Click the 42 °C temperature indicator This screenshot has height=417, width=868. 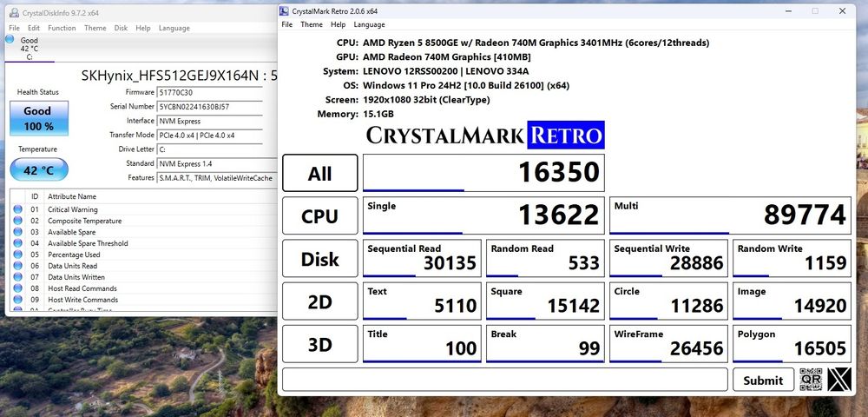(38, 169)
